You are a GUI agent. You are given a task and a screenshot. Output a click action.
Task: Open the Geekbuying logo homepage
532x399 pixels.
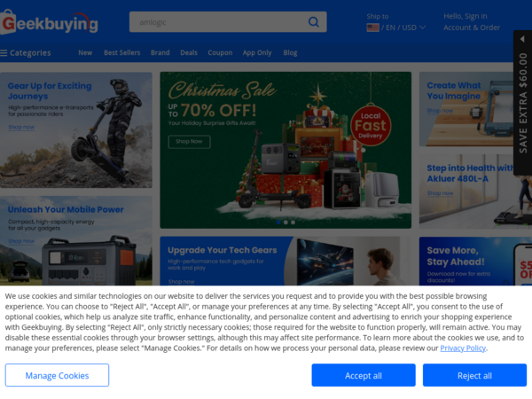point(49,22)
